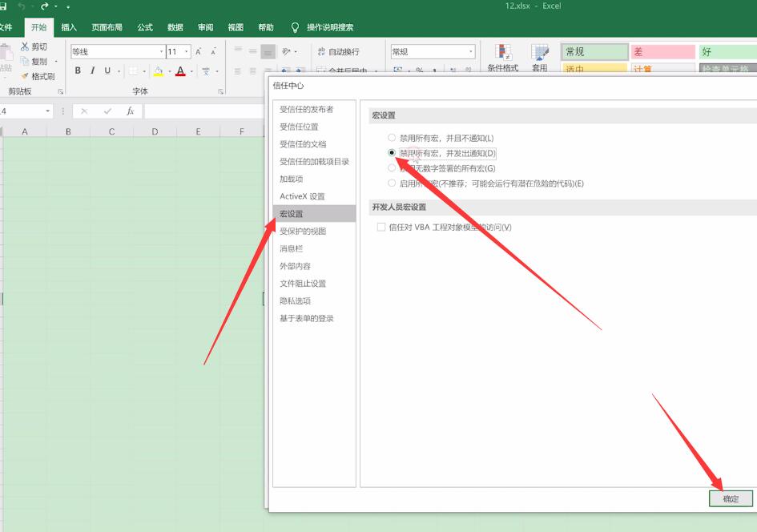The image size is (757, 532).
Task: Click the top align icon
Action: point(238,50)
